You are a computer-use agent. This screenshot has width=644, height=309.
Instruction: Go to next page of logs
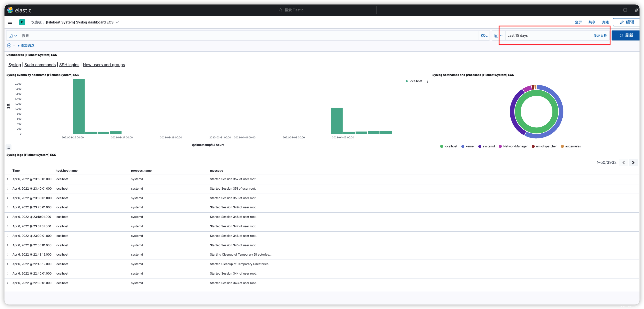[x=633, y=163]
